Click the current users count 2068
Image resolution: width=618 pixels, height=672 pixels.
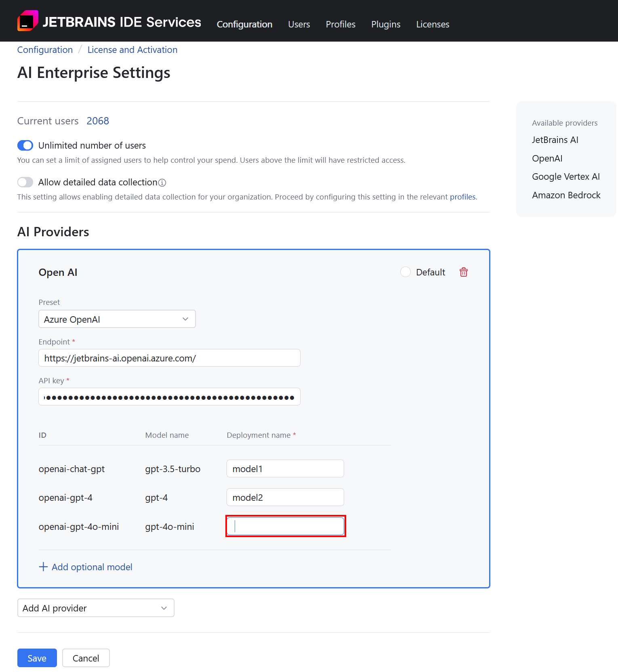point(98,121)
